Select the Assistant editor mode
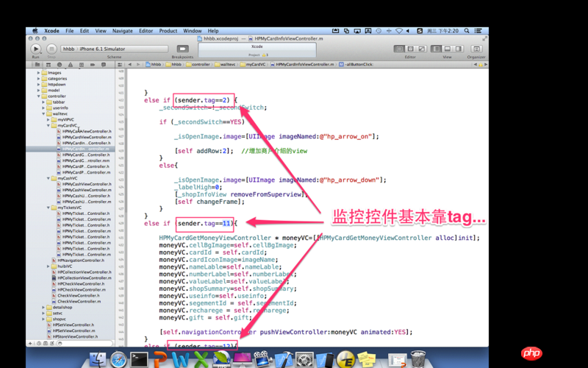 coord(411,49)
